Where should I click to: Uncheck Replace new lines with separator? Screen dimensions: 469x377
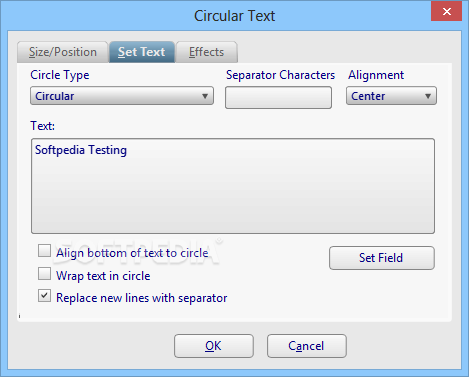[x=44, y=296]
